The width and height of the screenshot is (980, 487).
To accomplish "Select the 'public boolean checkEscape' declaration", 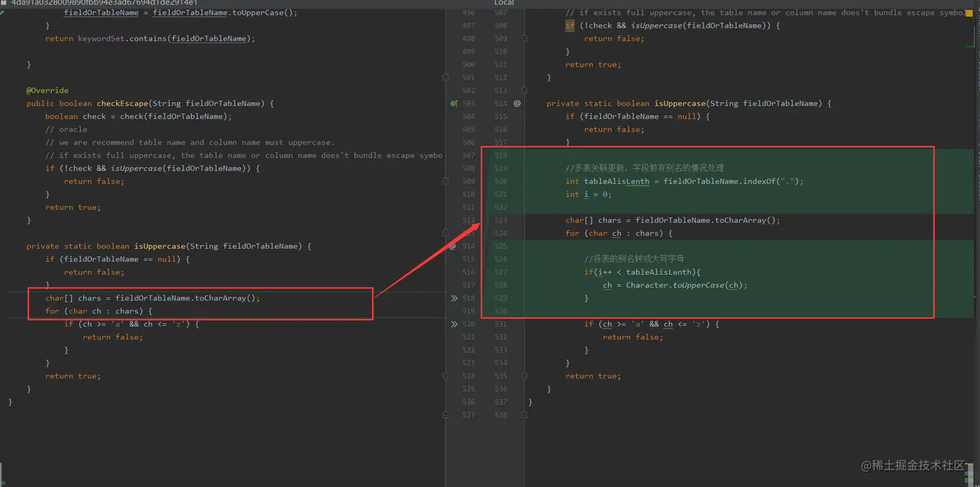I will [150, 104].
